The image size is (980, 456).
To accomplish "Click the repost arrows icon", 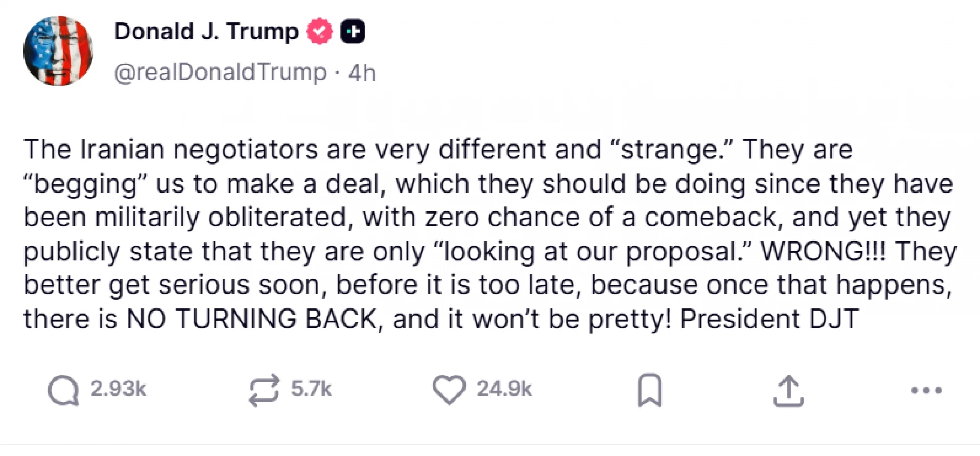I will (x=264, y=391).
